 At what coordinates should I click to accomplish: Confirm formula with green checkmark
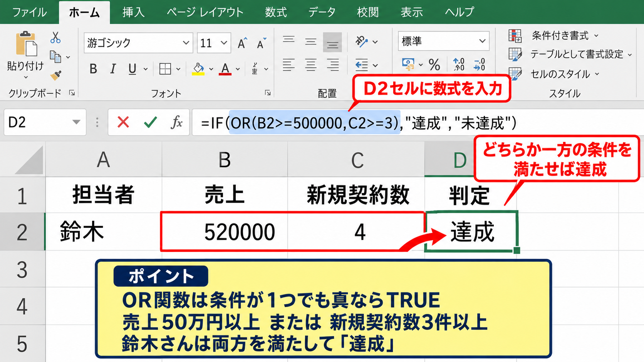click(x=150, y=122)
